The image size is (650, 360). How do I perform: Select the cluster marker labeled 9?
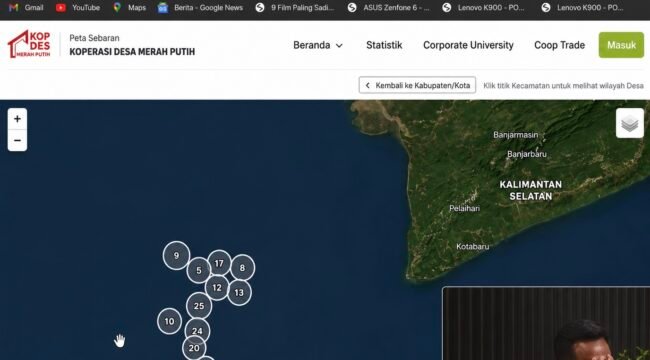coord(177,255)
